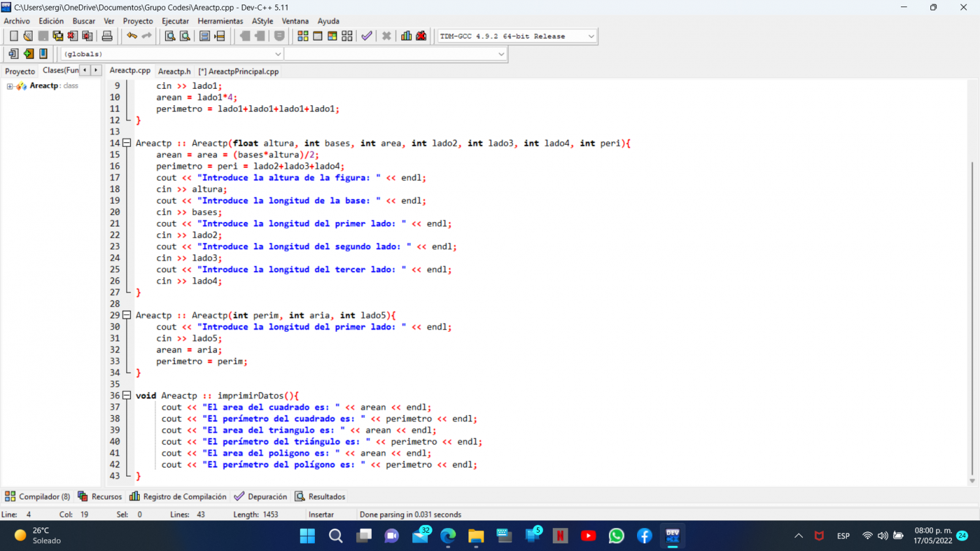Open Find via magnifier toolbar icon
This screenshot has width=980, height=551.
170,36
